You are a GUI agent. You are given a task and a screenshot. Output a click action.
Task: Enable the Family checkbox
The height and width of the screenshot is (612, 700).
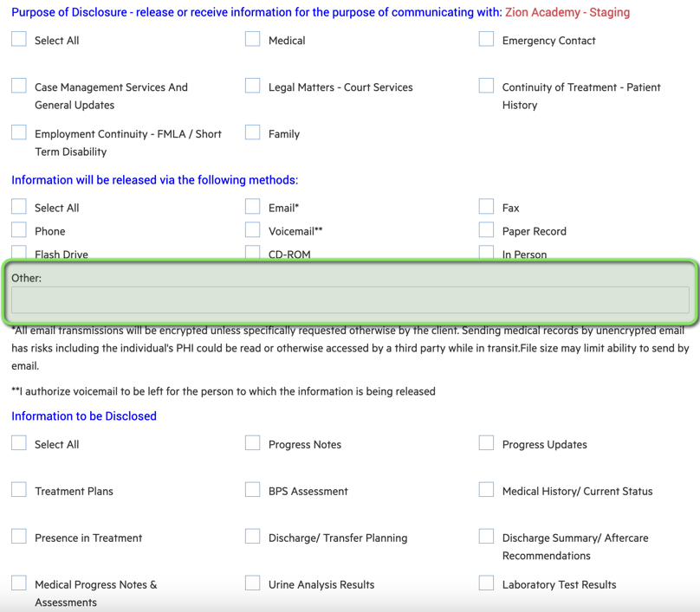click(x=253, y=132)
